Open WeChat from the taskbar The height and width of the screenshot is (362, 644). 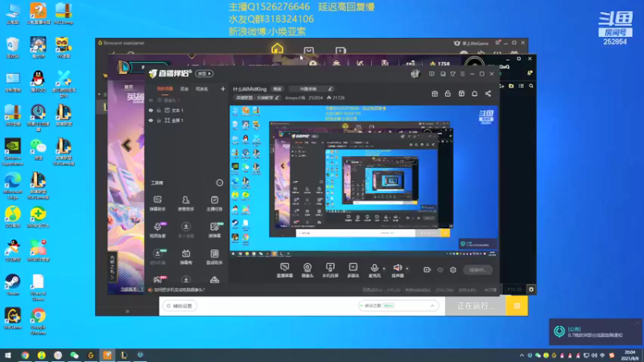(x=74, y=355)
